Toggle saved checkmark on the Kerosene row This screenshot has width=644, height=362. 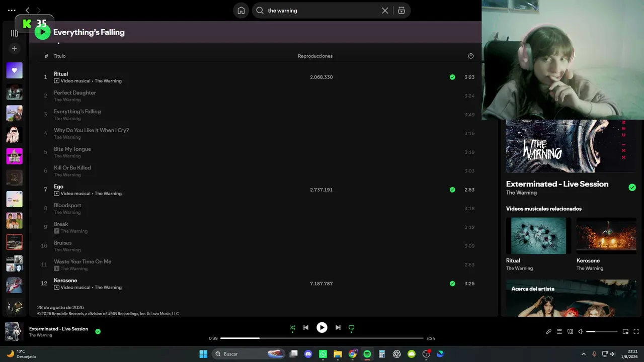[452, 284]
